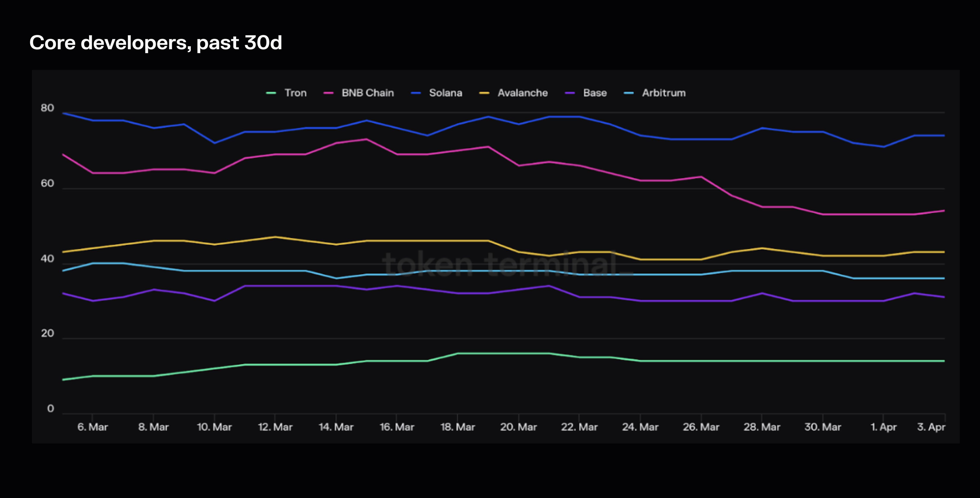Toggle BNB Chain series via its legend label
The image size is (980, 498).
(x=367, y=93)
